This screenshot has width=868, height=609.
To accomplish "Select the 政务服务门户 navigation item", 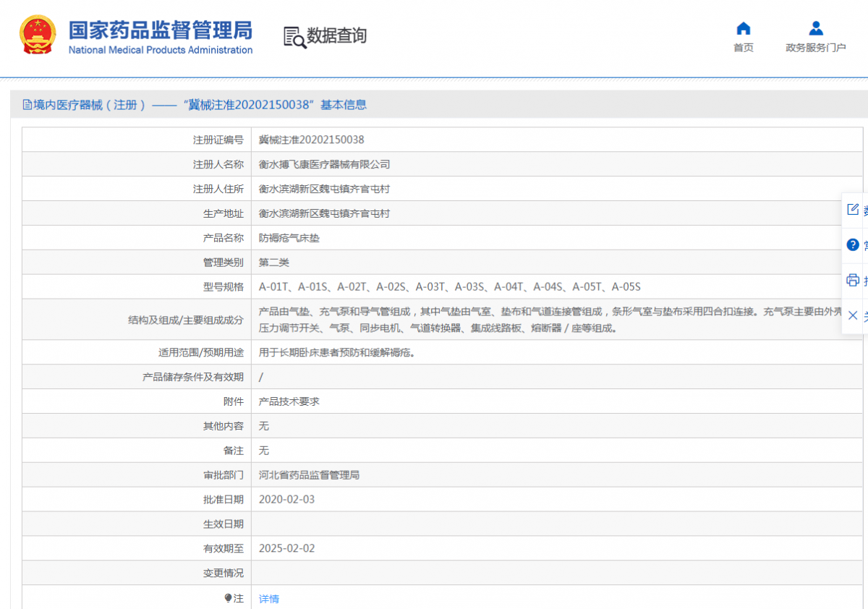I will pos(816,48).
